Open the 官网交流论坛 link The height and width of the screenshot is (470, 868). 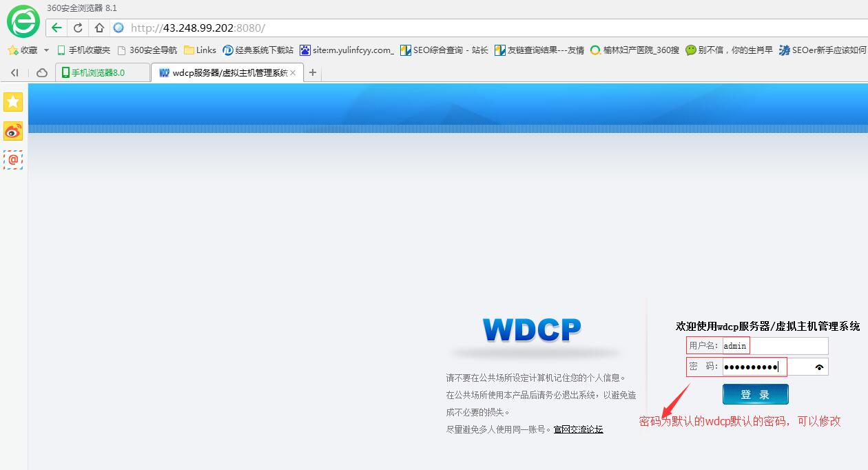[578, 429]
